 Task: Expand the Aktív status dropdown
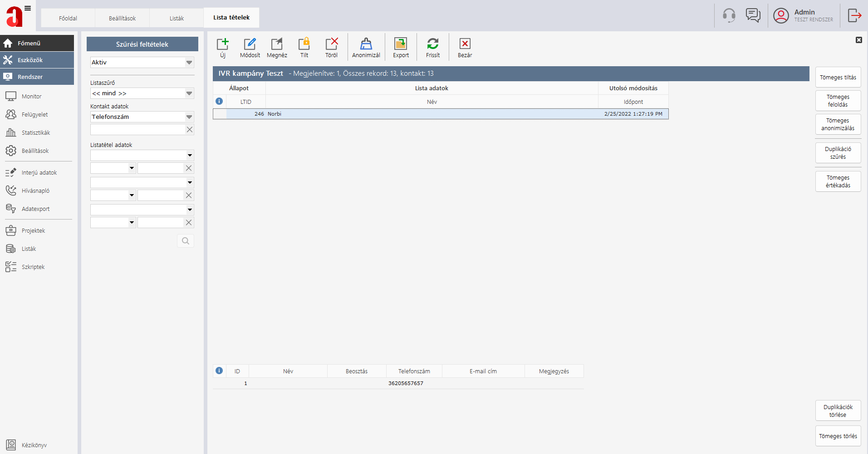click(x=189, y=63)
